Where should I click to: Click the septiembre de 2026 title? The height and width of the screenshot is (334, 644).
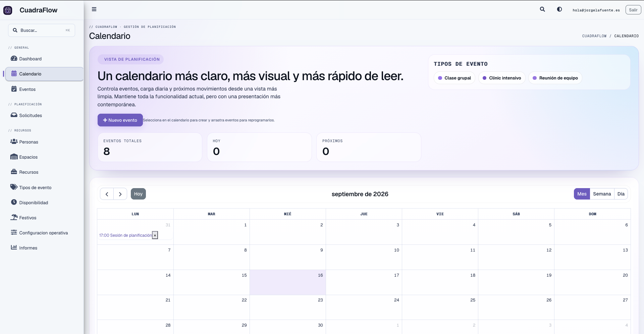click(360, 194)
